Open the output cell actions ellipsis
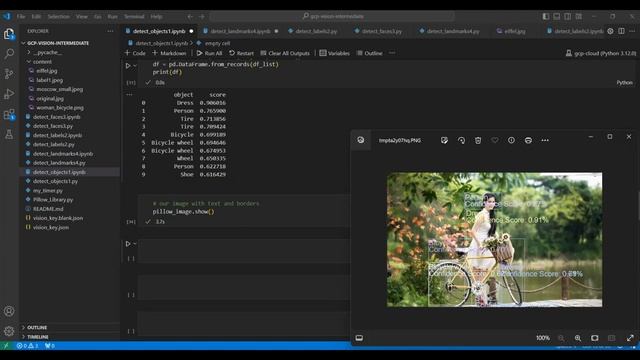The width and height of the screenshot is (640, 360). click(x=129, y=94)
